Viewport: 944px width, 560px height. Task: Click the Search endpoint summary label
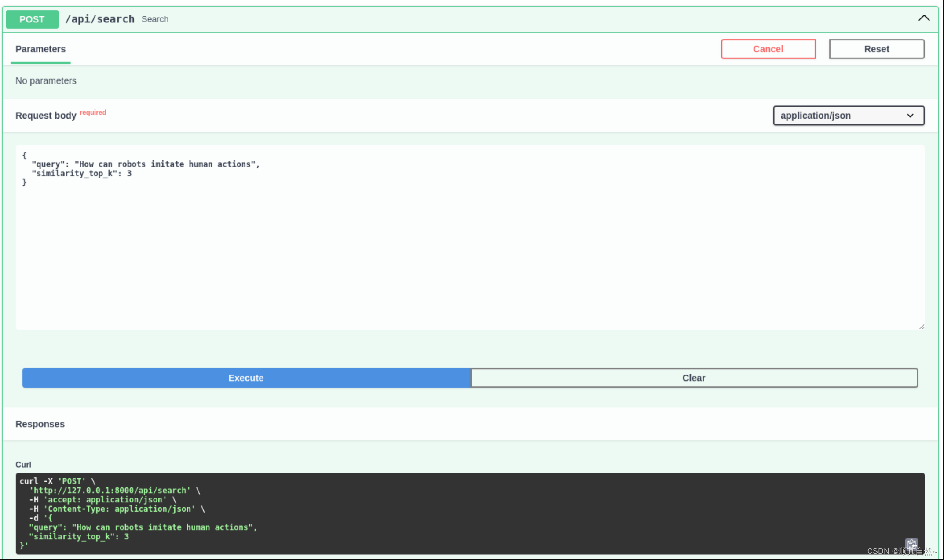point(155,19)
